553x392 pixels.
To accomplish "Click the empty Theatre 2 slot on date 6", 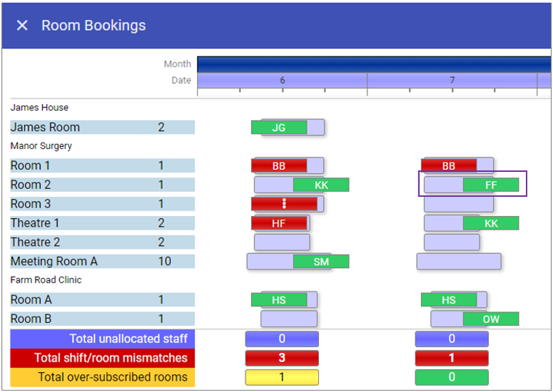I will coord(281,242).
